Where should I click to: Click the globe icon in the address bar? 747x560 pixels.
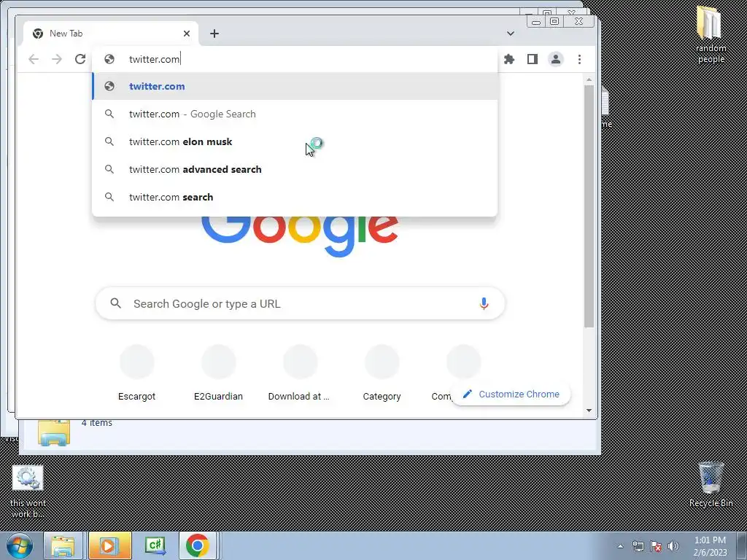109,59
